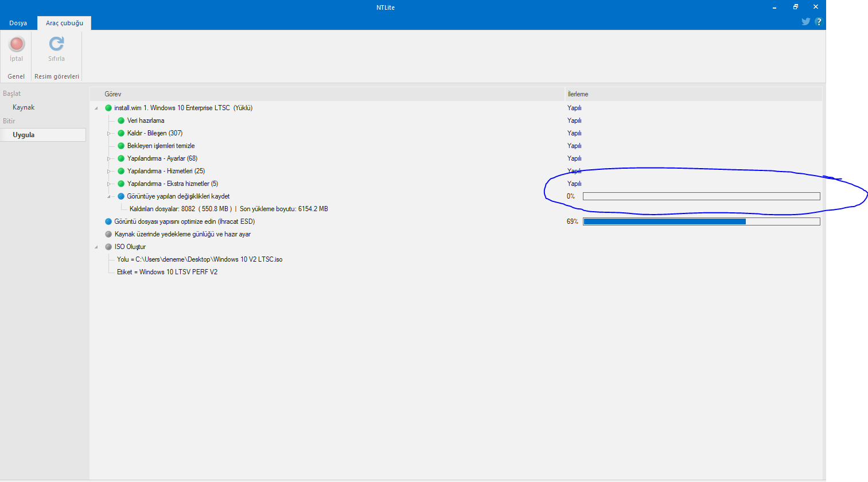Collapse the install.wim tree node
The width and height of the screenshot is (868, 482).
coord(96,108)
